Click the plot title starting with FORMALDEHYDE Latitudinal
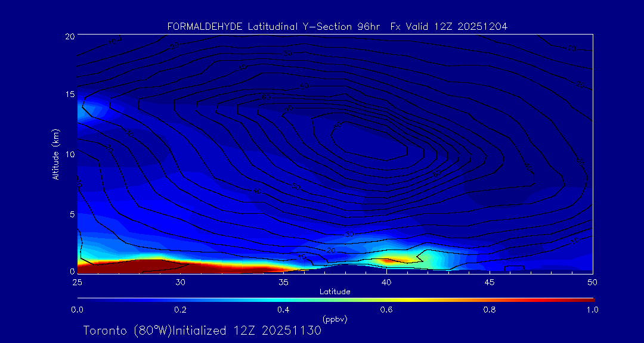The width and height of the screenshot is (644, 343). pos(337,27)
